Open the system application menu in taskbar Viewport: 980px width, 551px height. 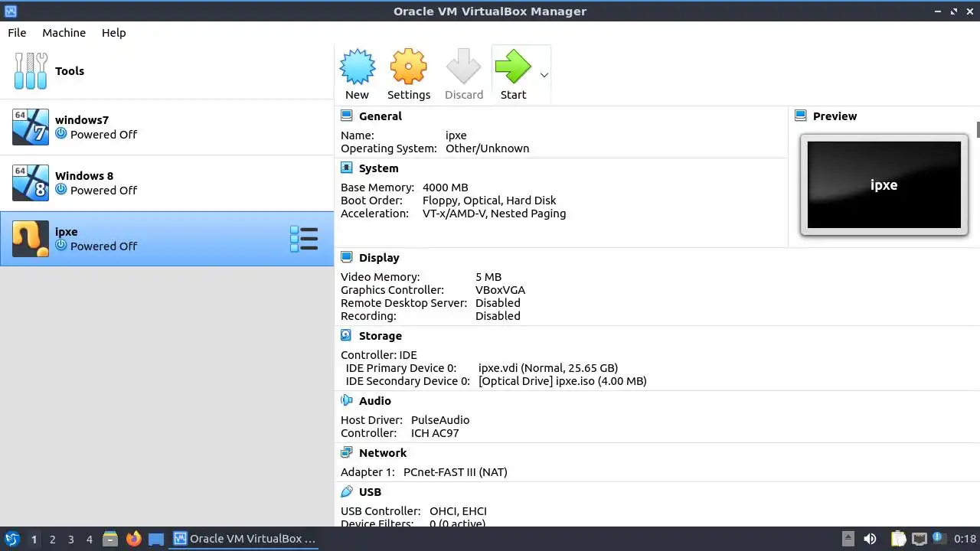[11, 539]
